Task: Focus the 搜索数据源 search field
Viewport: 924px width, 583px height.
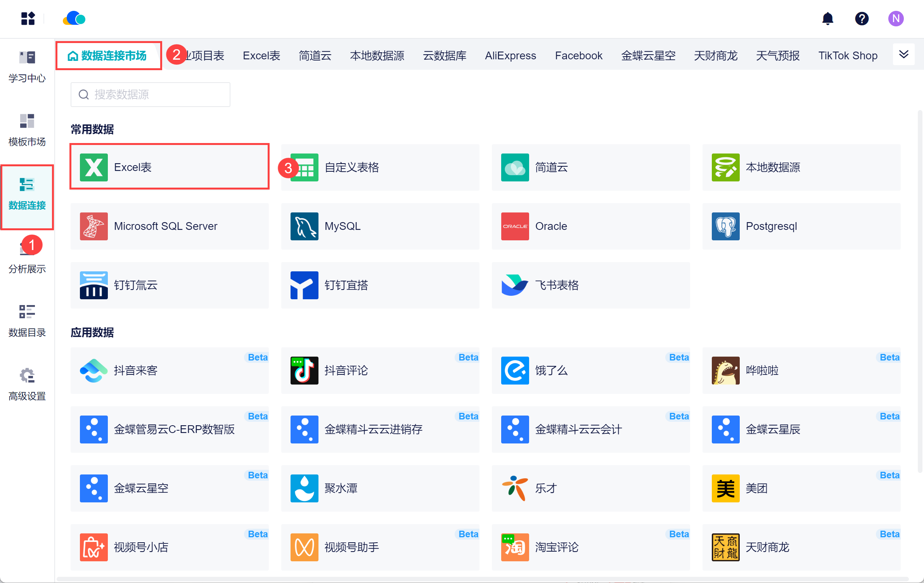Action: point(151,94)
